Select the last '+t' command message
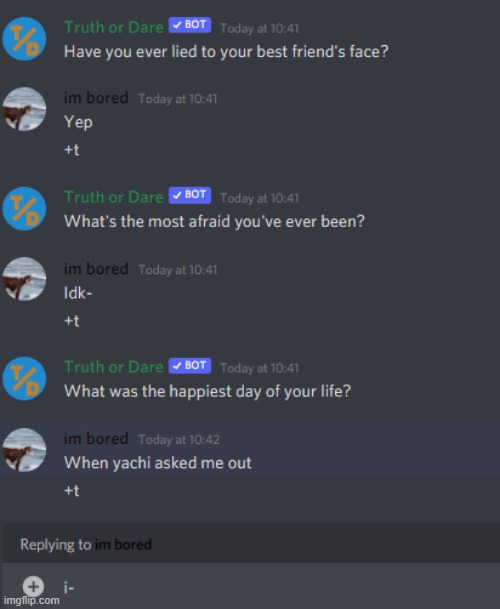500x609 pixels. (71, 491)
